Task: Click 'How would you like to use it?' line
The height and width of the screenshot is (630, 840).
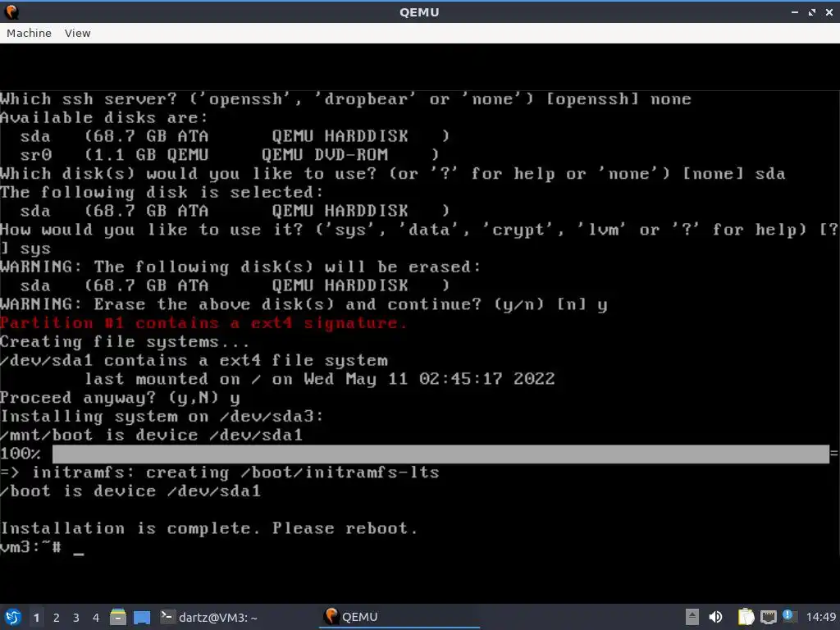Action: 419,239
